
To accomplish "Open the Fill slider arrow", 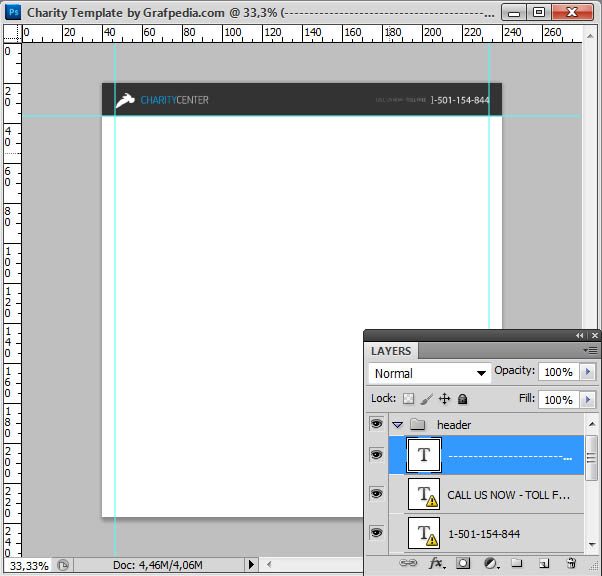I will [587, 399].
